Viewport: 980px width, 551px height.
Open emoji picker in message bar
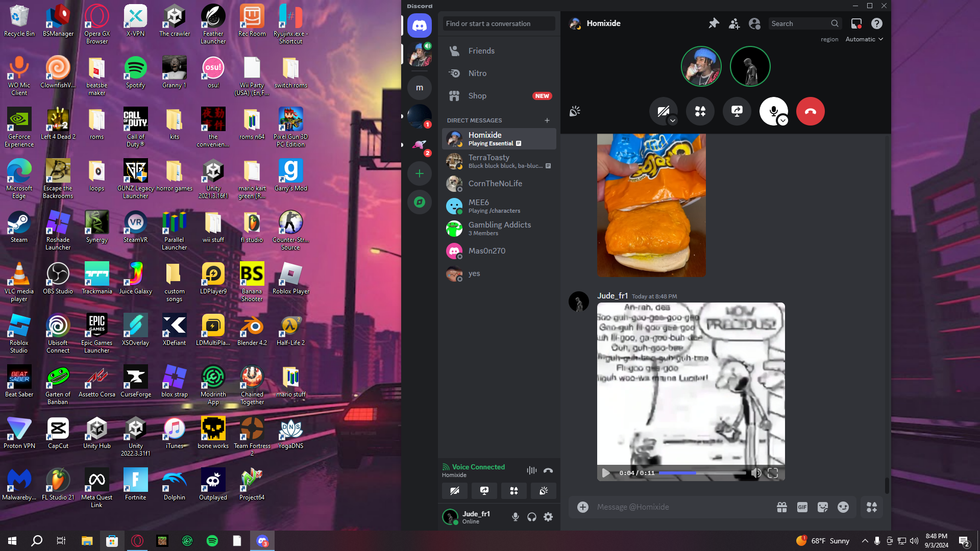[843, 507]
